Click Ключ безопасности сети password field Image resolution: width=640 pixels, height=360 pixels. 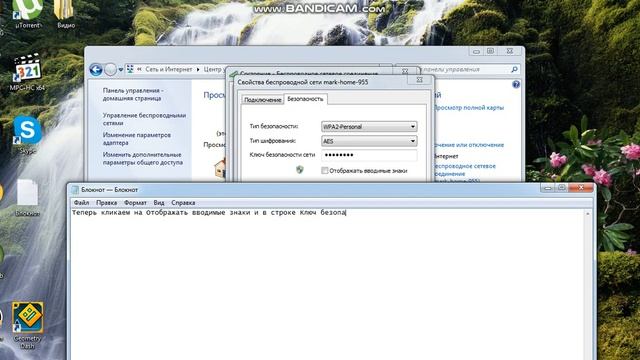click(369, 155)
